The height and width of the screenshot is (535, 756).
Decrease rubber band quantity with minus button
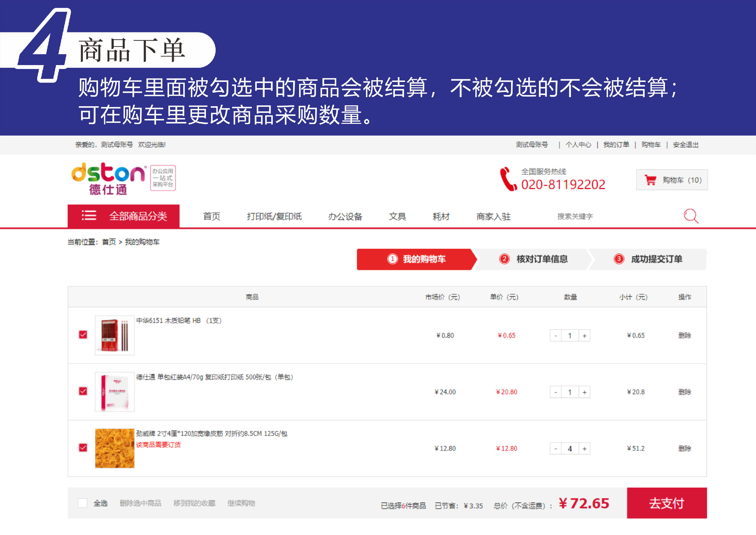pyautogui.click(x=556, y=448)
